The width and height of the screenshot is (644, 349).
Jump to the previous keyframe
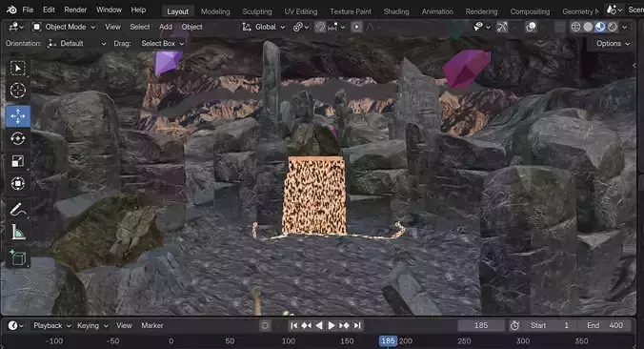click(x=307, y=325)
